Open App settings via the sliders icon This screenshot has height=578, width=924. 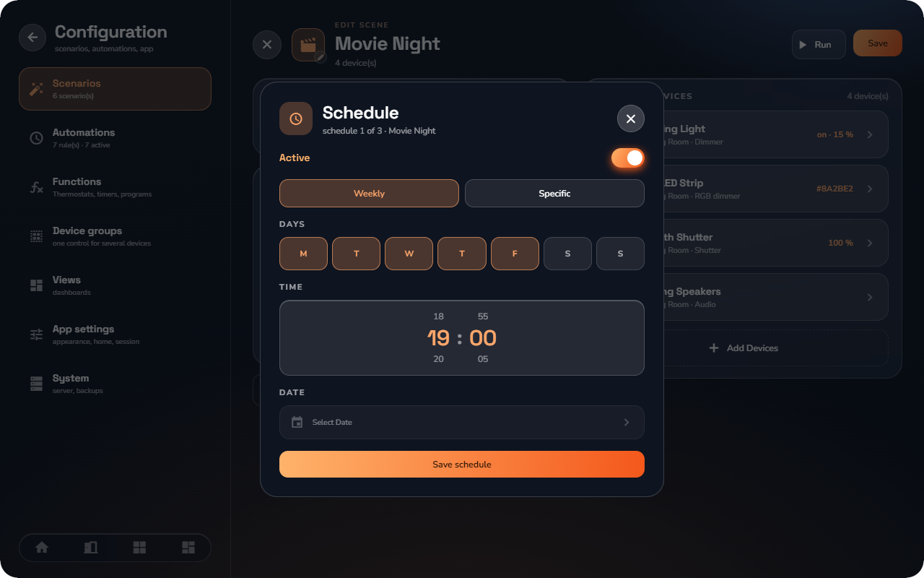(36, 335)
